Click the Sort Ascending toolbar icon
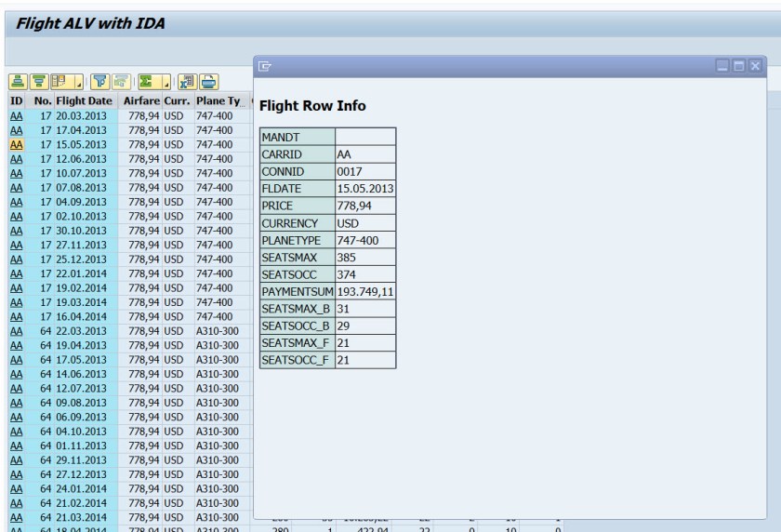Viewport: 781px width, 532px height. tap(18, 81)
